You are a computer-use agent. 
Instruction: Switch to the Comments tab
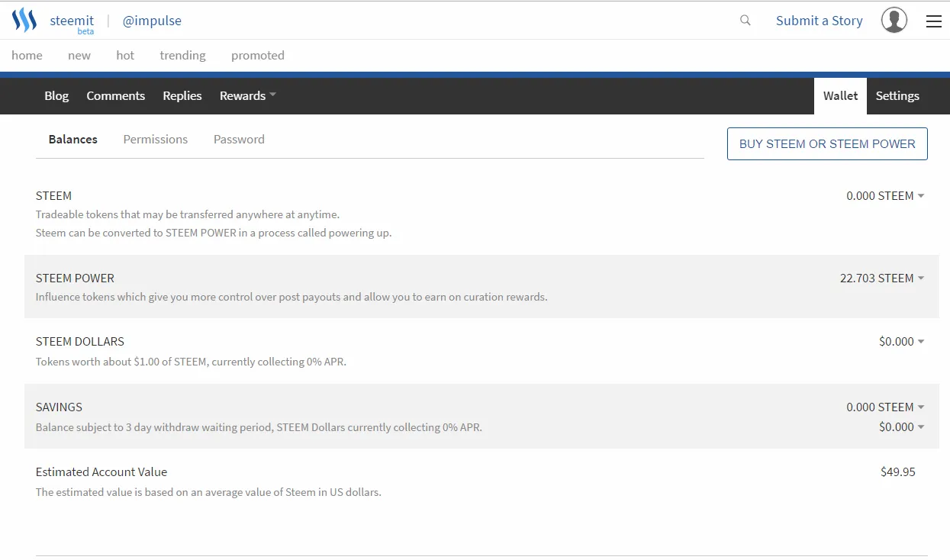click(x=116, y=95)
